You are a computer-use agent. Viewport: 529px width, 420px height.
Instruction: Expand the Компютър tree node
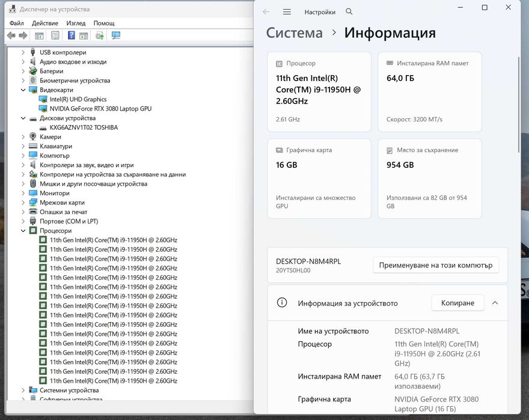click(x=23, y=156)
